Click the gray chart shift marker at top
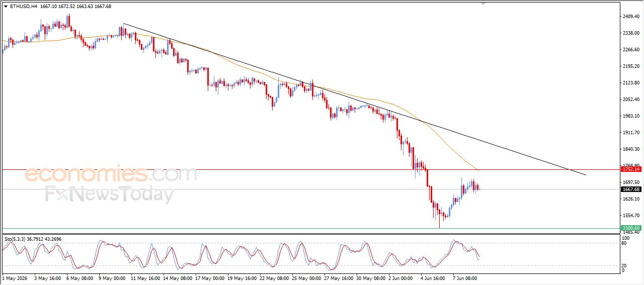644x285 pixels. pyautogui.click(x=484, y=4)
